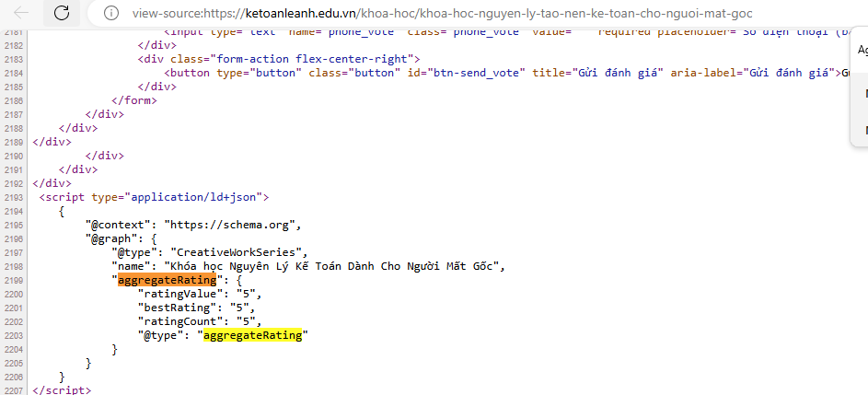
Task: Click the "@context" key
Action: [x=117, y=225]
